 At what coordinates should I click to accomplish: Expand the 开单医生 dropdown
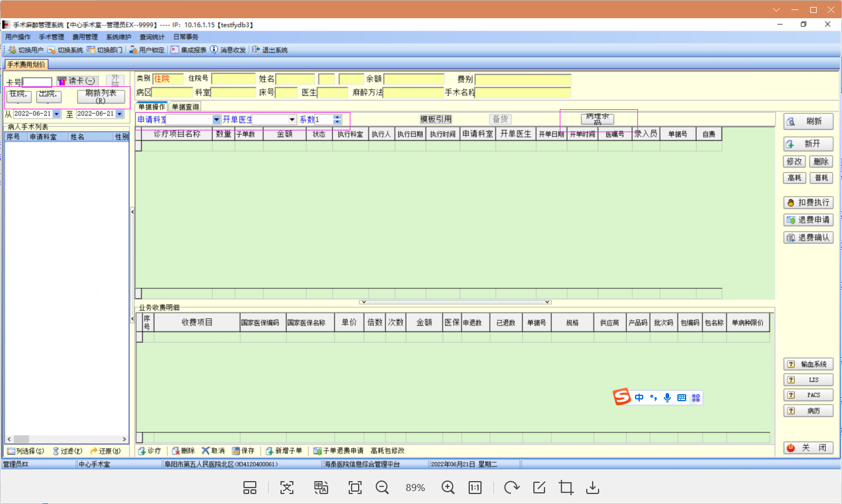[292, 119]
